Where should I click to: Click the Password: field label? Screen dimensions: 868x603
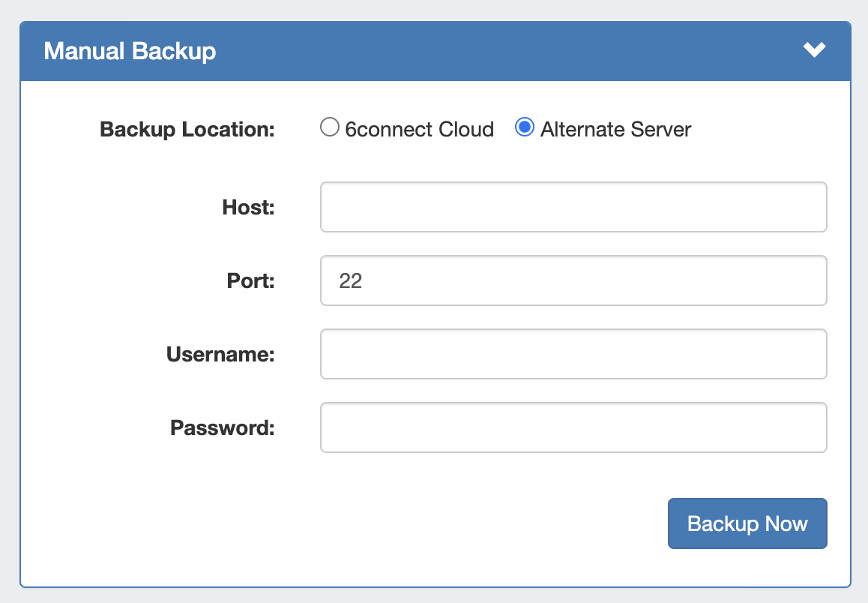point(223,428)
